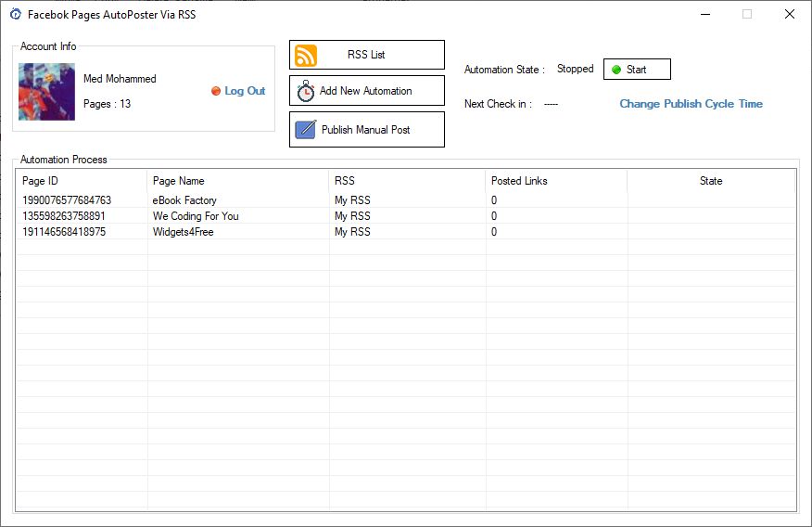Start the automation process
812x527 pixels.
coord(637,70)
